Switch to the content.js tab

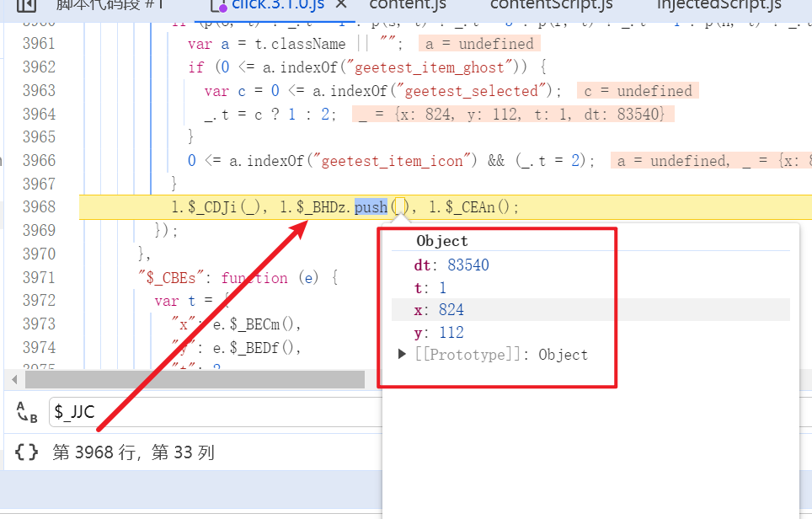pyautogui.click(x=408, y=5)
